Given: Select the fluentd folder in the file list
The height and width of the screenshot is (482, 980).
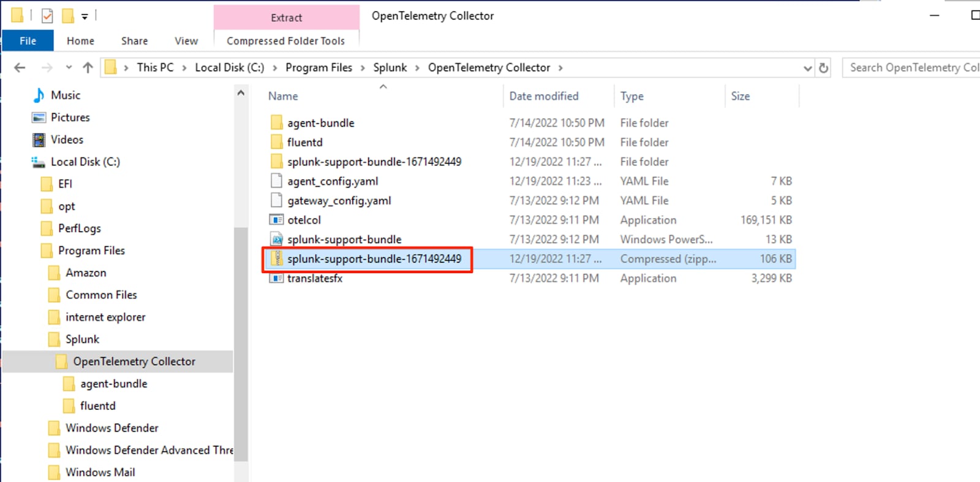Looking at the screenshot, I should tap(305, 143).
